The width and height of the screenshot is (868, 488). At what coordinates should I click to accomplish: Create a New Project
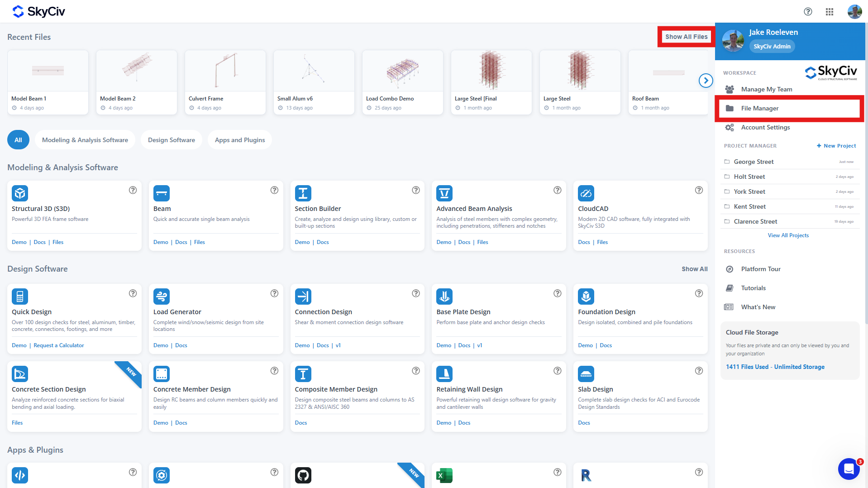(836, 146)
